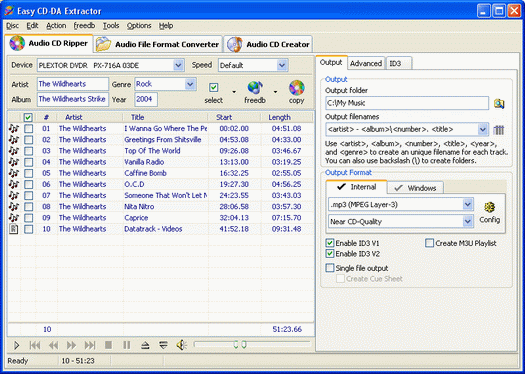Viewport: 525px width, 374px height.
Task: Disable the Enable ID3 V1 checkbox
Action: (x=330, y=243)
